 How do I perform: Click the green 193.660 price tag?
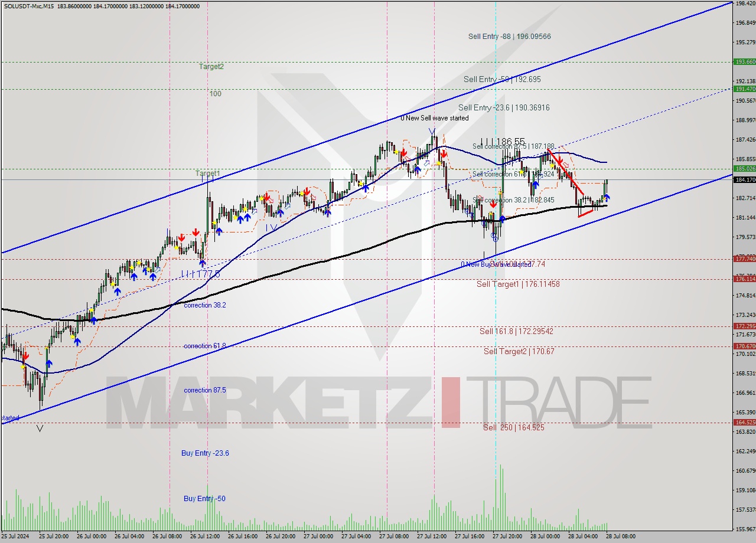[745, 61]
